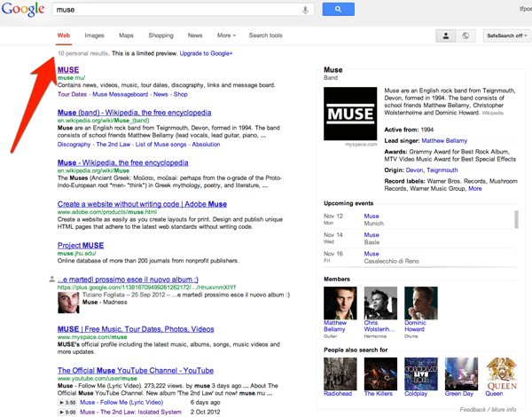Open the Devon origin link
Image resolution: width=532 pixels, height=417 pixels.
[414, 170]
